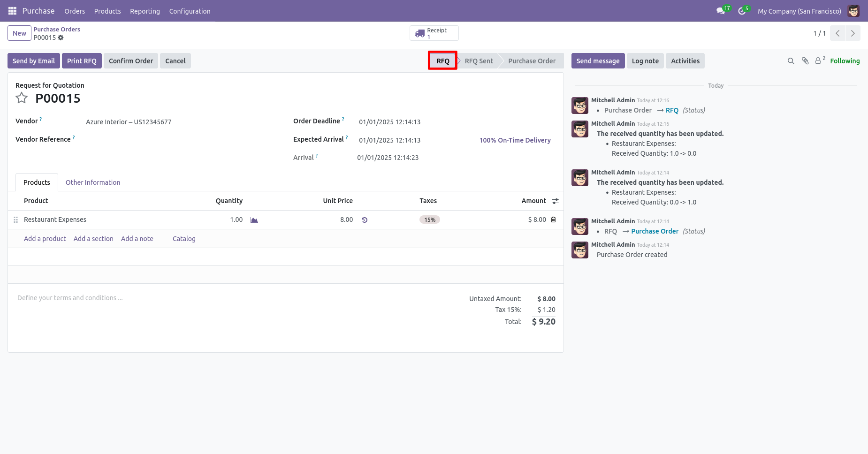Show followers list icon with count 2
868x454 pixels.
820,61
